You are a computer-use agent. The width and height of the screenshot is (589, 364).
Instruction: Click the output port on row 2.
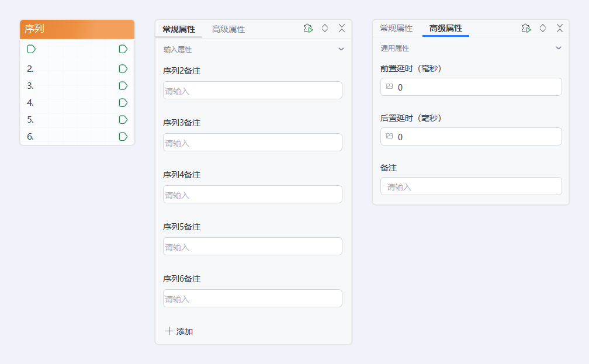tap(123, 69)
